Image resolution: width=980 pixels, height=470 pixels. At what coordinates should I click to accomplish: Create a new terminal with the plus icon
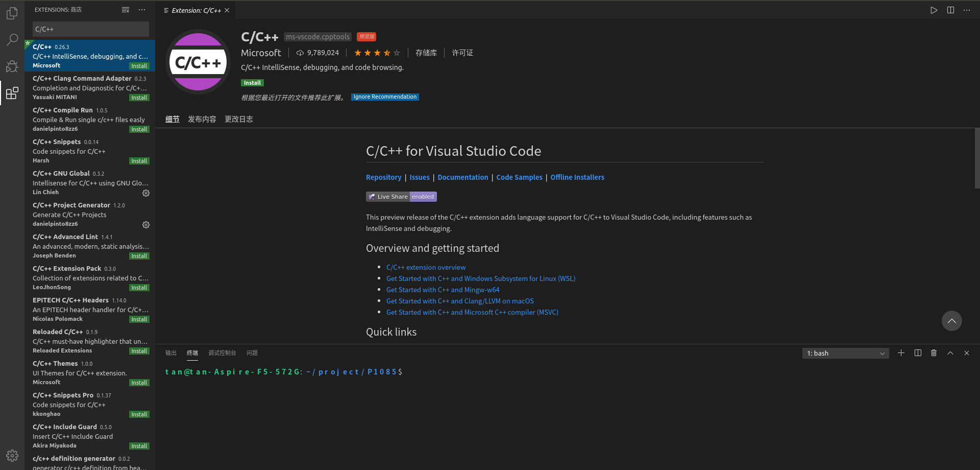pos(901,353)
